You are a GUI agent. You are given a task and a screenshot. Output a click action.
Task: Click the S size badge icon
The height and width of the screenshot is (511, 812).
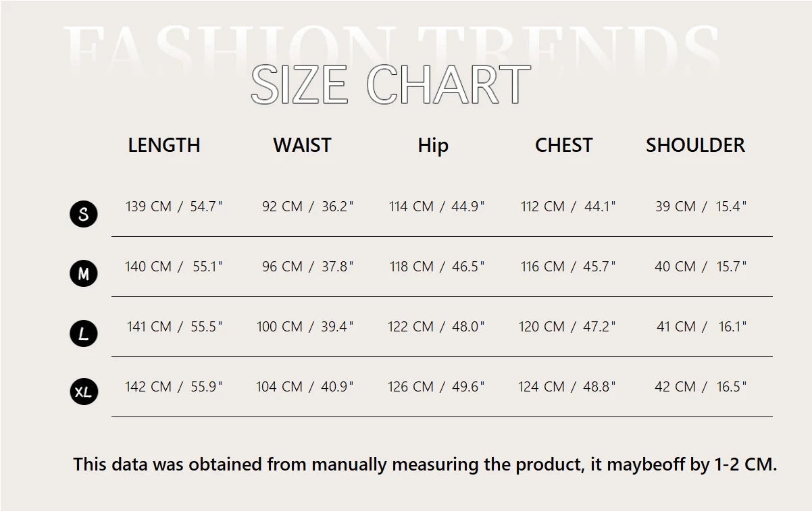tap(84, 214)
